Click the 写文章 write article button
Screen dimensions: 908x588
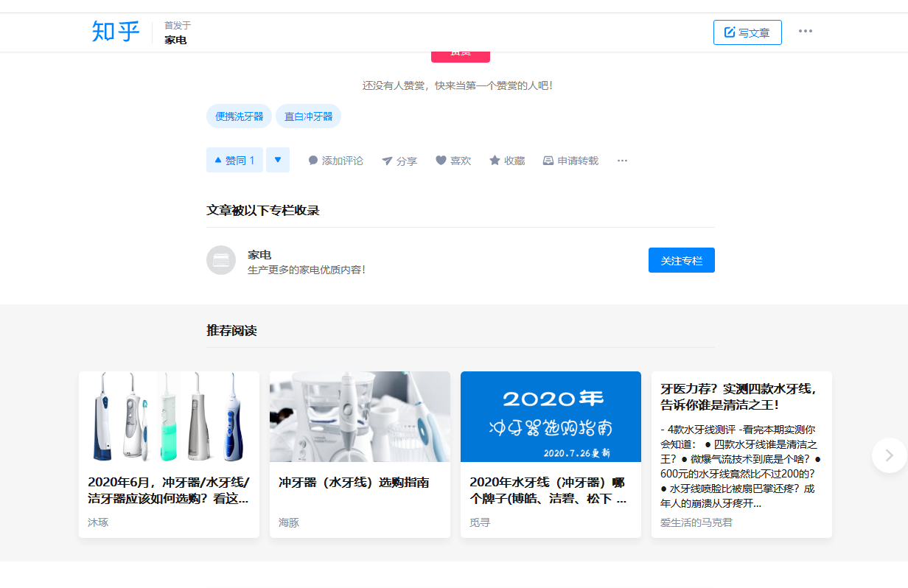click(747, 32)
